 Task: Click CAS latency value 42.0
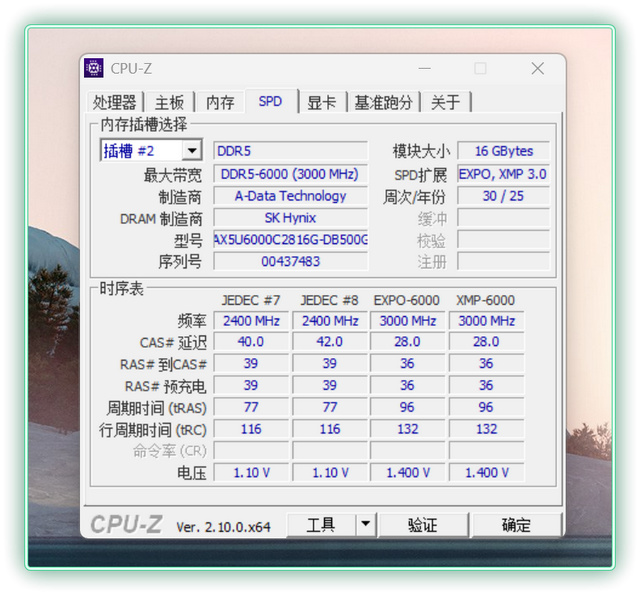[x=330, y=342]
